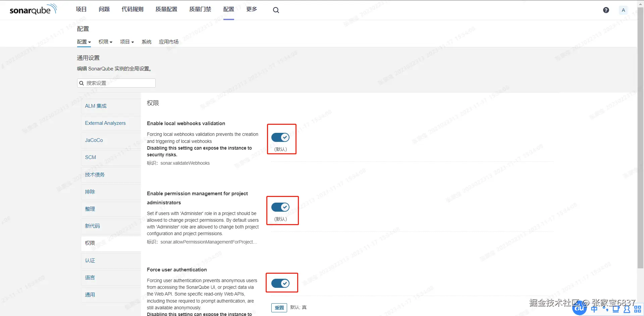Open 质量门禁 in top navigation
The width and height of the screenshot is (644, 316).
pos(200,9)
